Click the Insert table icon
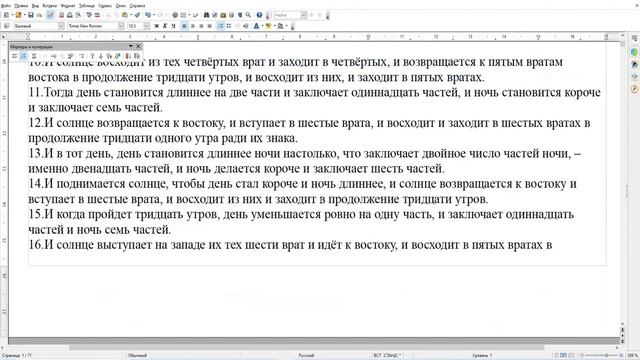The height and width of the screenshot is (360, 640). point(182,15)
